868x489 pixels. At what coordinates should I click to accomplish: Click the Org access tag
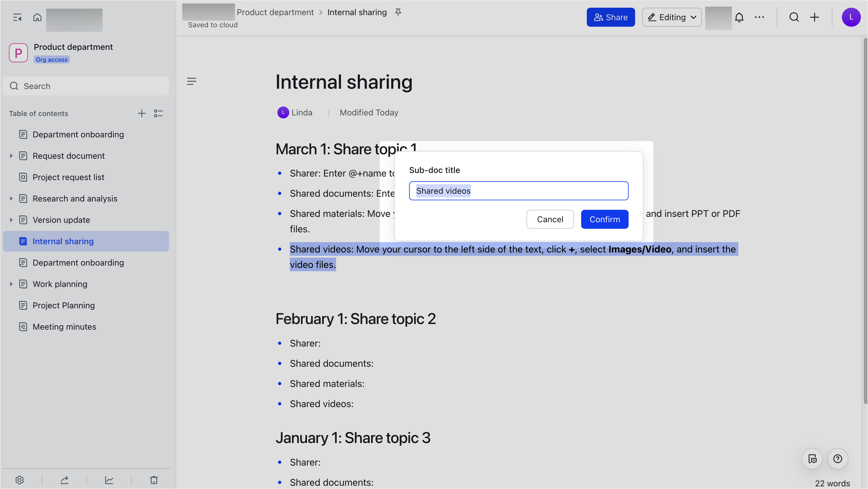tap(52, 60)
